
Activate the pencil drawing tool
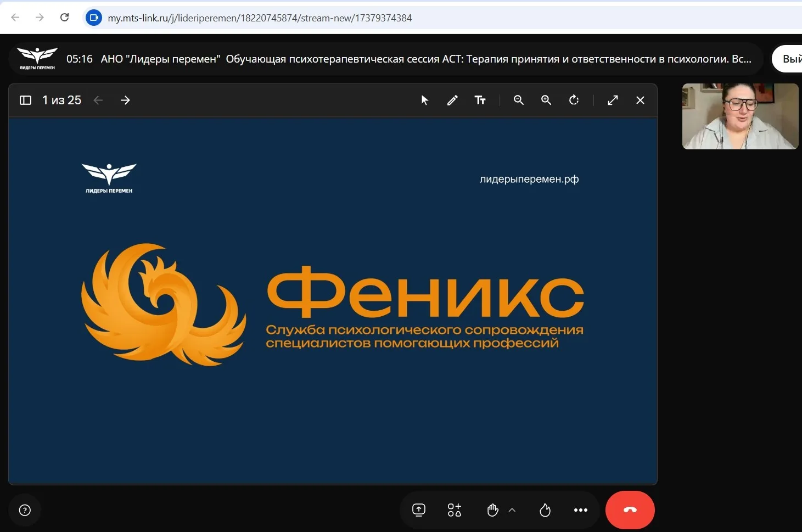coord(452,100)
